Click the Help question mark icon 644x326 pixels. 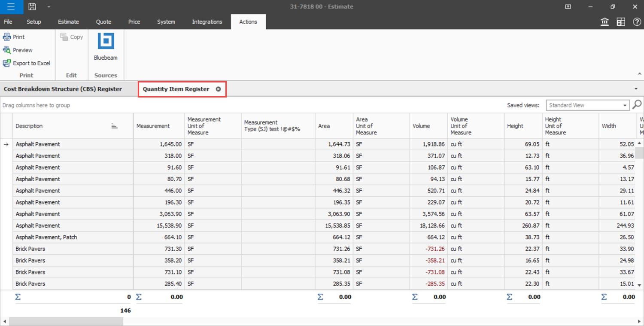637,22
